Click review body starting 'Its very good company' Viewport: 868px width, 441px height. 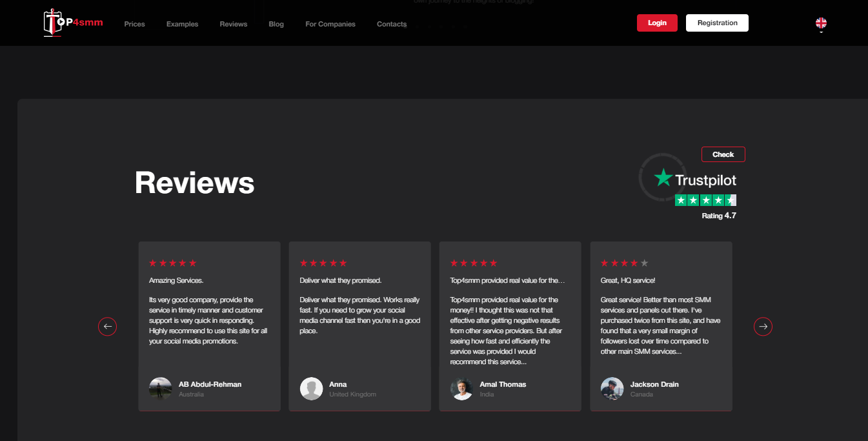tap(209, 321)
